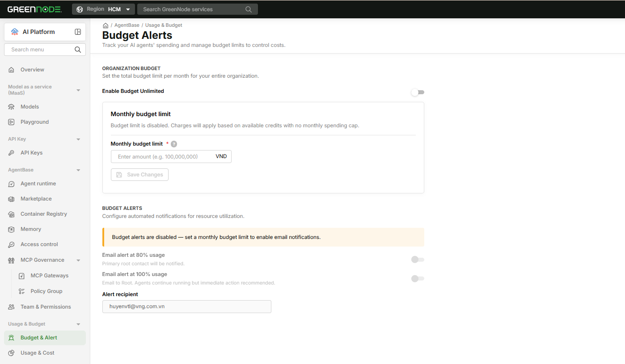This screenshot has height=364, width=625.
Task: Click the VND currency suffix
Action: point(221,157)
